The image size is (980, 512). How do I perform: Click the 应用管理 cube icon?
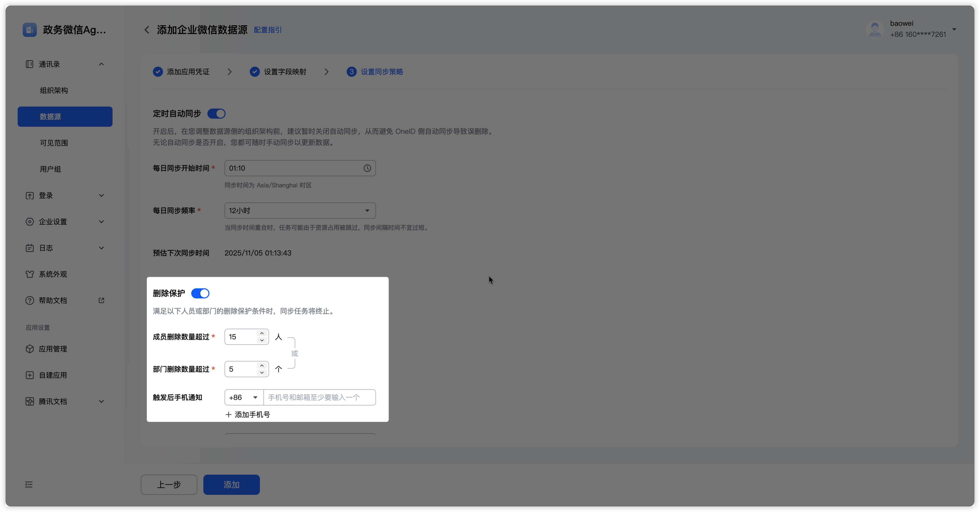pos(30,349)
